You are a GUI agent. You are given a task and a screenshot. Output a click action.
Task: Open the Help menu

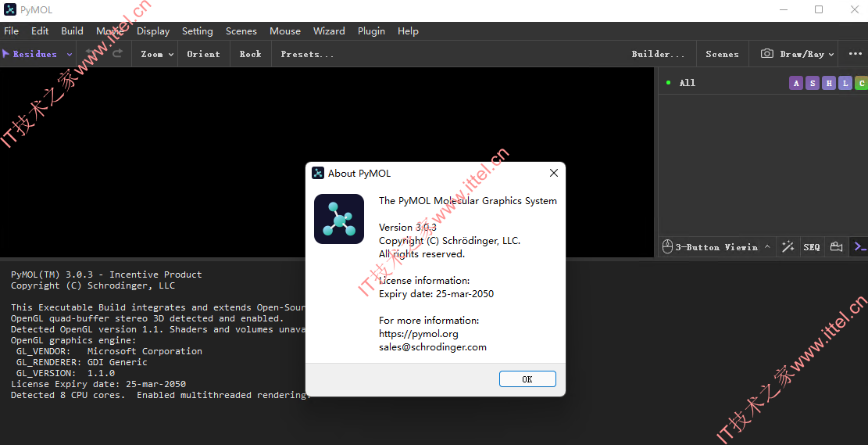click(408, 31)
